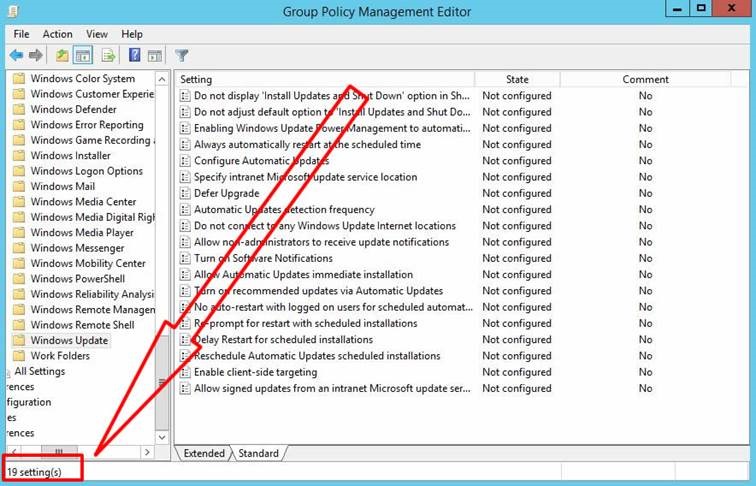The image size is (756, 486).
Task: Select Windows Error Reporting in the tree
Action: click(87, 125)
